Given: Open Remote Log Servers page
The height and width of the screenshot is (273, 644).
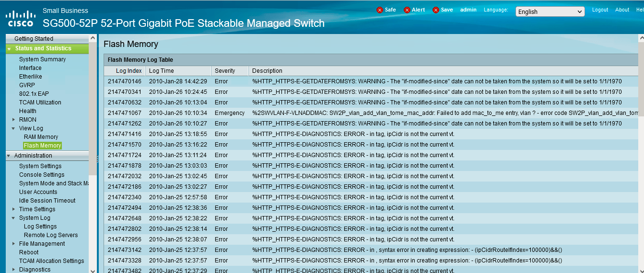Looking at the screenshot, I should pos(51,235).
